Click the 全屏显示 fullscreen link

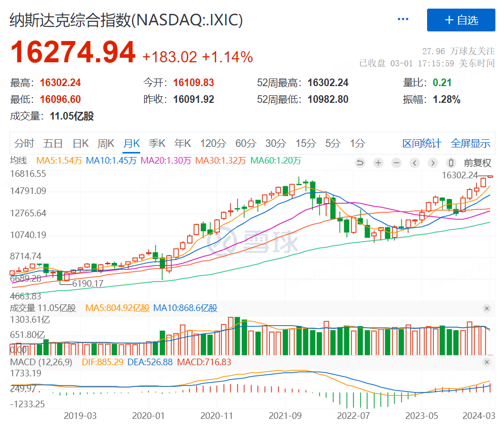[x=471, y=143]
